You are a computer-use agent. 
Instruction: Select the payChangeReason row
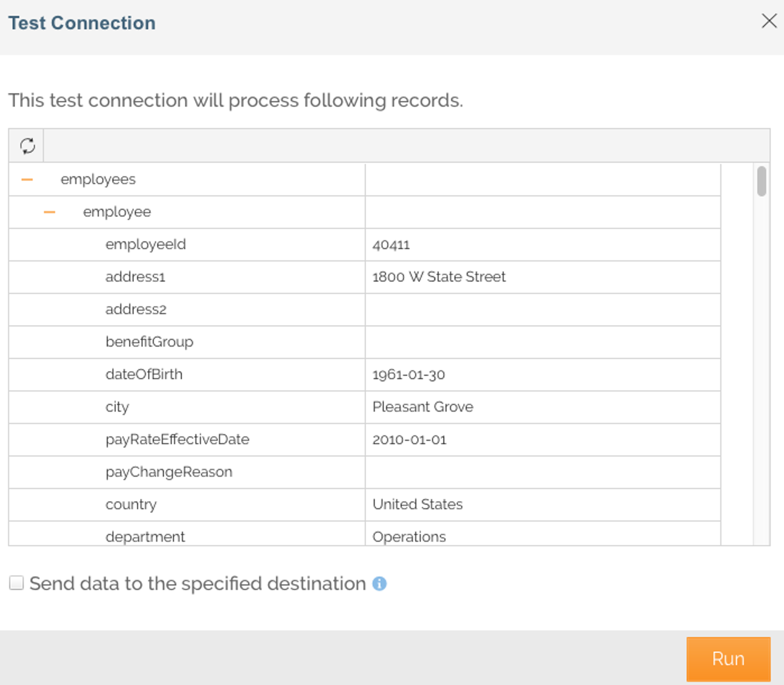click(x=169, y=472)
